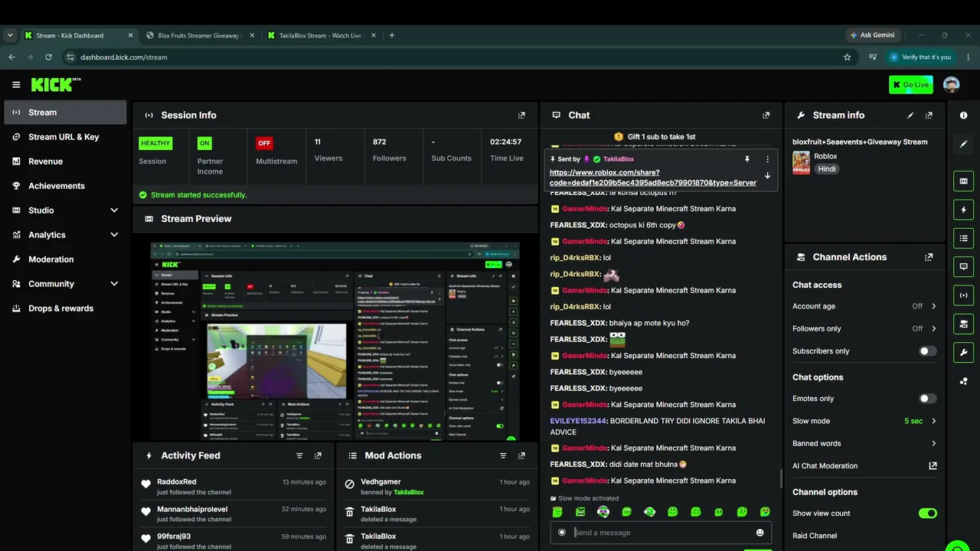Click the Go Live button
The height and width of the screenshot is (551, 980).
[911, 85]
